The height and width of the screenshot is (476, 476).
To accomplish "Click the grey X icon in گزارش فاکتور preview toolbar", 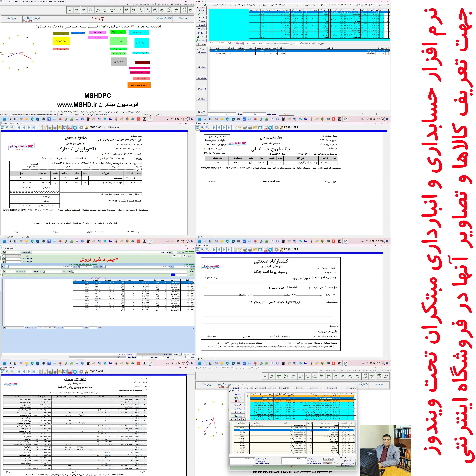I will (x=81, y=128).
